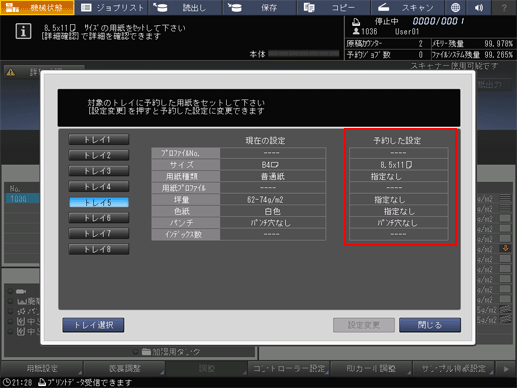Image resolution: width=517 pixels, height=388 pixels.
Task: Click the メモリー残量 value 99.978%
Action: 498,44
